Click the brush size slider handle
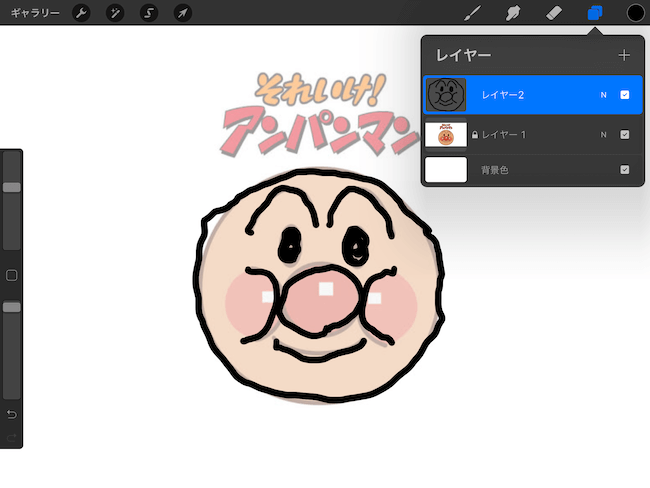This screenshot has width=650, height=488. point(12,187)
